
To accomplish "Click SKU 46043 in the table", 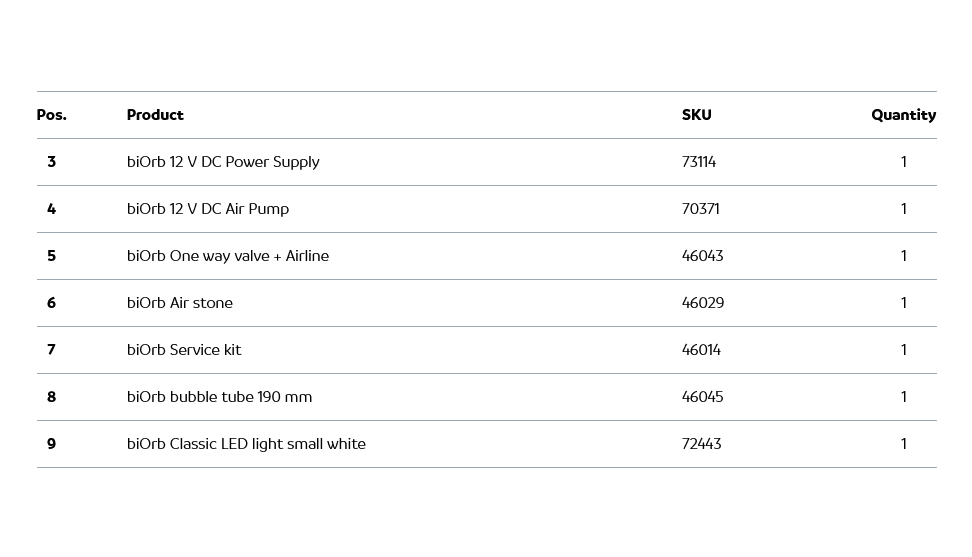I will coord(702,256).
